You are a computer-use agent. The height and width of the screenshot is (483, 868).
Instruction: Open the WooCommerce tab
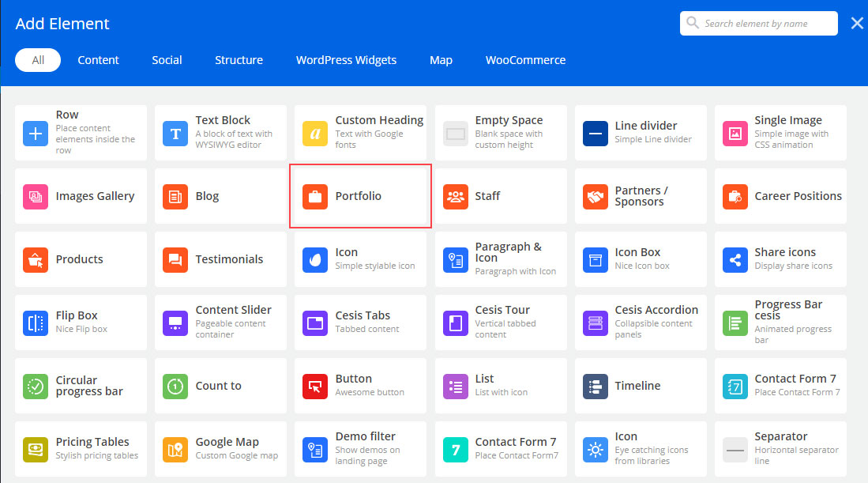(525, 60)
